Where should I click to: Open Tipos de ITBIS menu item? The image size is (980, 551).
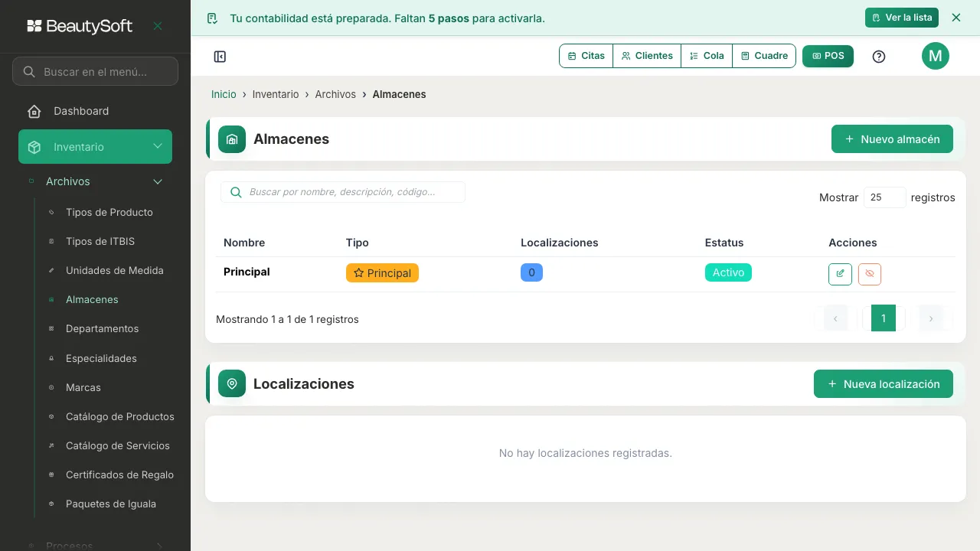click(100, 241)
